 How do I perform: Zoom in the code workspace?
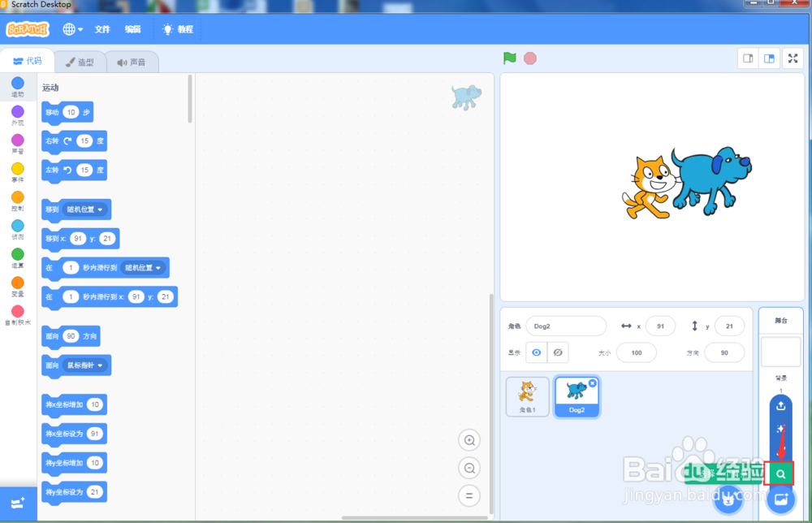point(469,440)
